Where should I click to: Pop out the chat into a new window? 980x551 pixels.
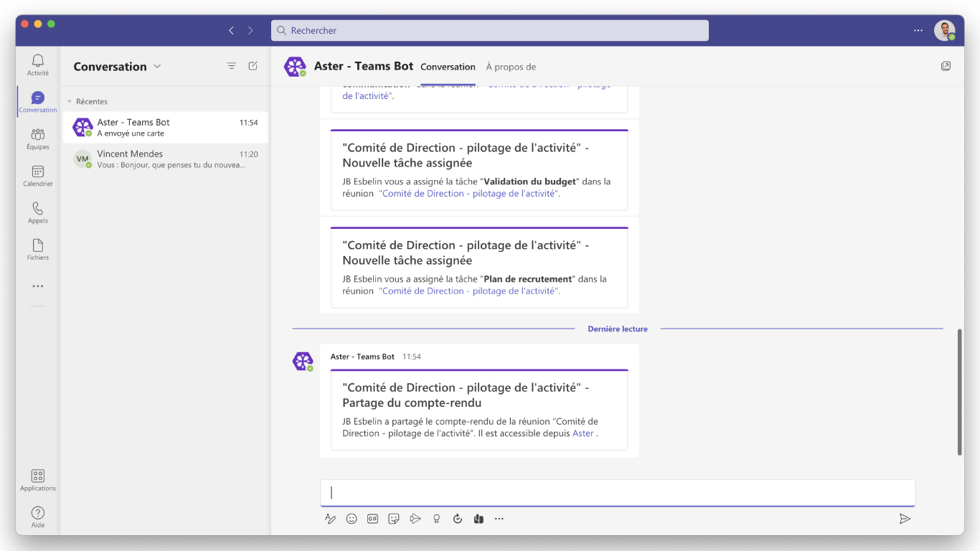tap(946, 66)
